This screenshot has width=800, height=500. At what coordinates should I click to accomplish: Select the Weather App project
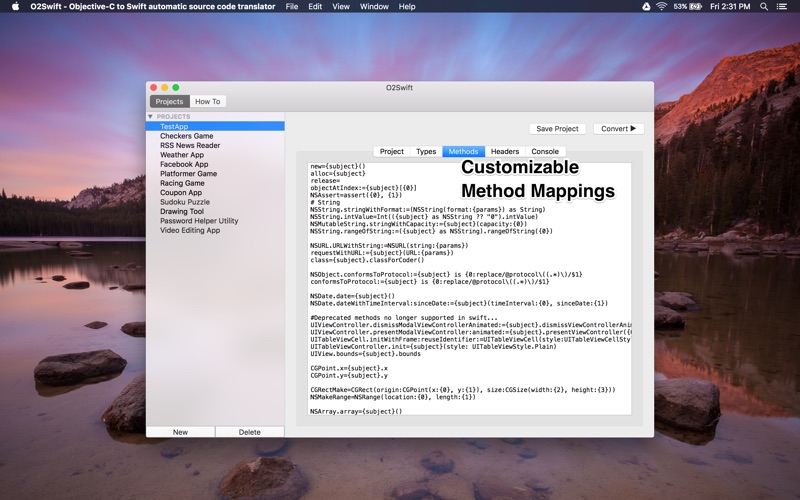coord(215,155)
